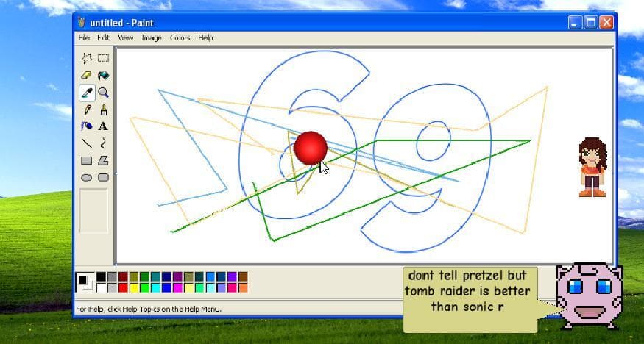Pick the orange color swatch

click(x=243, y=288)
